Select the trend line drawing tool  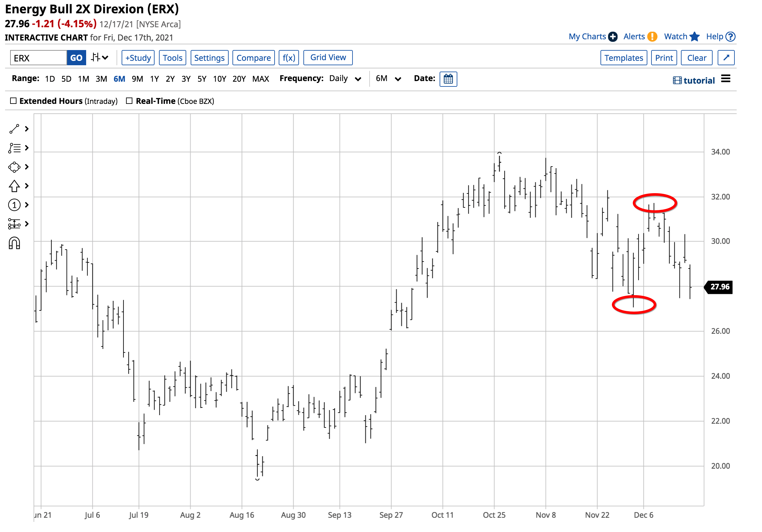tap(14, 129)
